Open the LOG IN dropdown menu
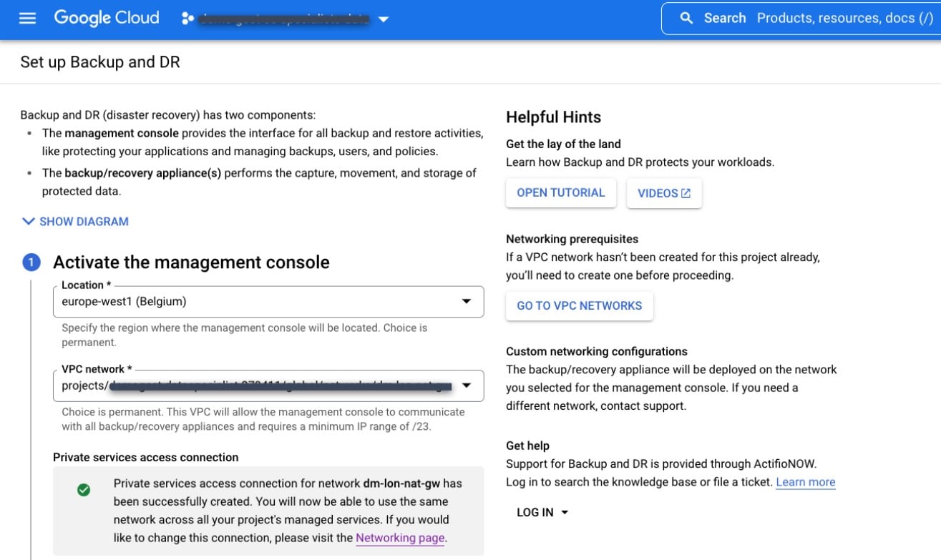The height and width of the screenshot is (560, 941). click(x=542, y=513)
